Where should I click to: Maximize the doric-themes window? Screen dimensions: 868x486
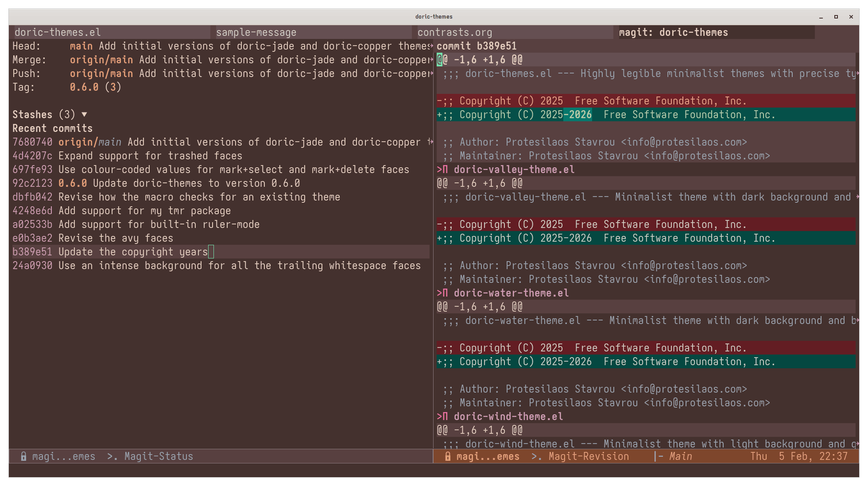point(836,17)
